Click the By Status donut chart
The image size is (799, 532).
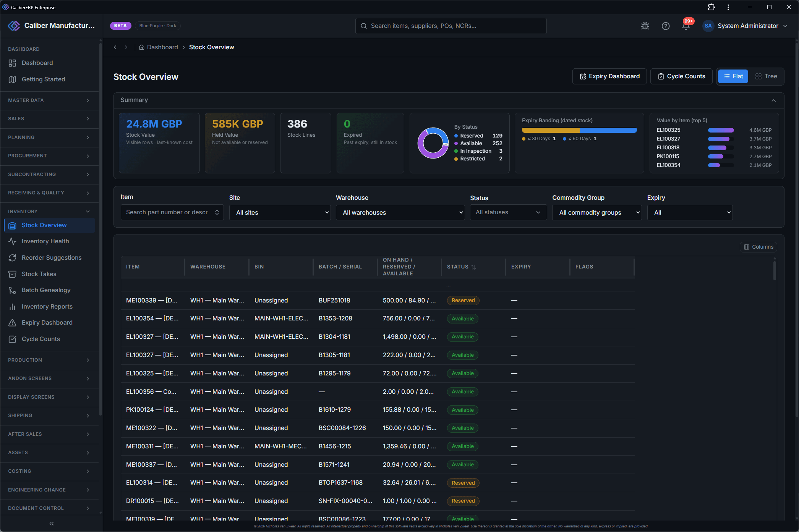click(433, 143)
